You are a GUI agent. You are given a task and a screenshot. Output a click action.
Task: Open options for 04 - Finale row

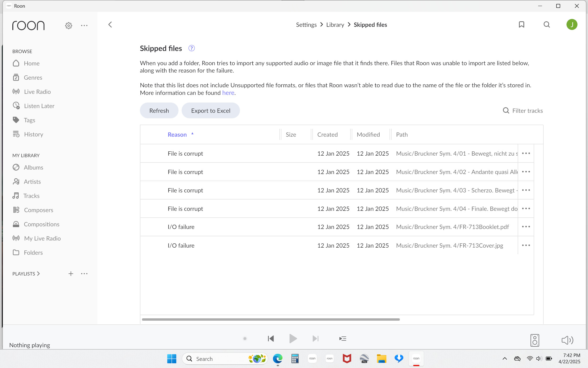[x=526, y=208]
